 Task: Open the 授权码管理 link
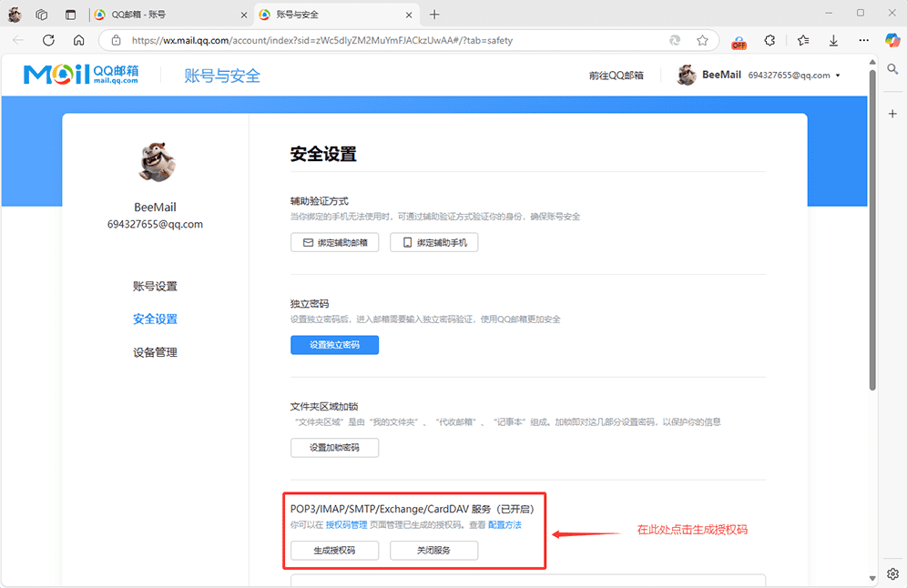coord(346,525)
